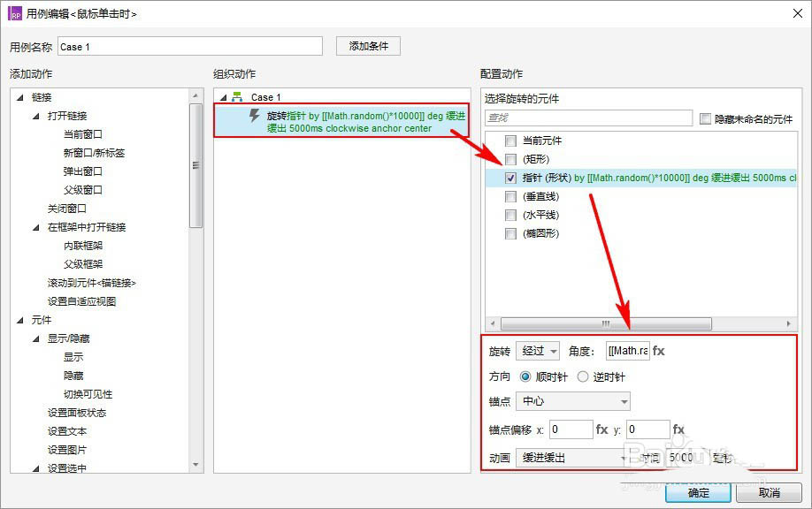
Task: Click the animation time 5000 field
Action: [x=686, y=458]
